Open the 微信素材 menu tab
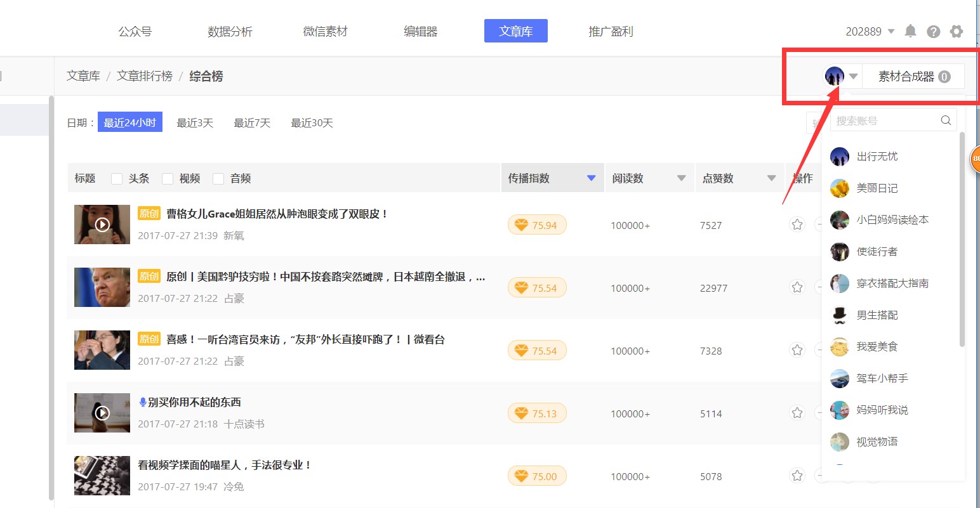980x508 pixels. 325,32
